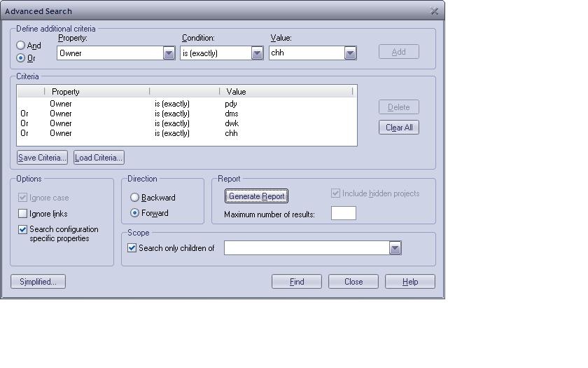Open the Value dropdown arrow
This screenshot has height=368, width=588.
[350, 53]
